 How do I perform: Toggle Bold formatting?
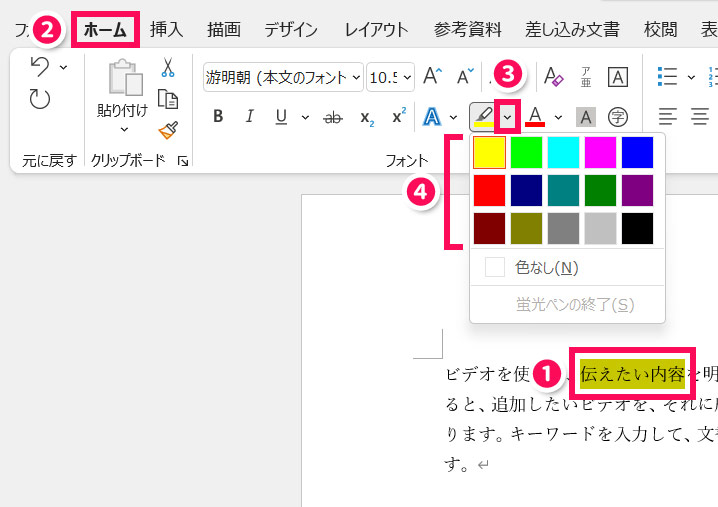pyautogui.click(x=218, y=116)
